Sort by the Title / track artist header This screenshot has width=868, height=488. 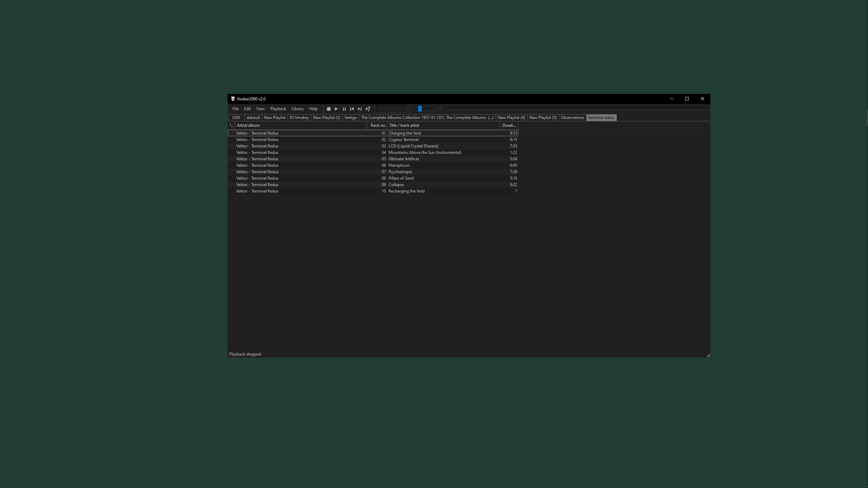point(443,125)
